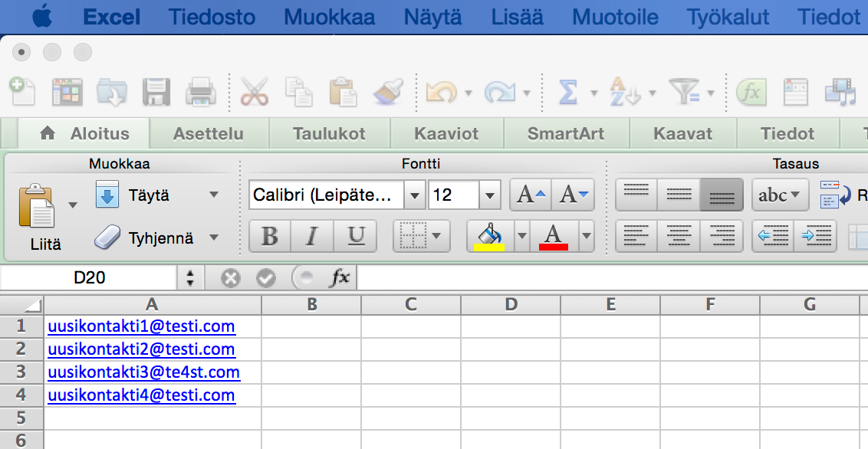The width and height of the screenshot is (868, 449).
Task: Toggle italic formatting
Action: (x=312, y=236)
